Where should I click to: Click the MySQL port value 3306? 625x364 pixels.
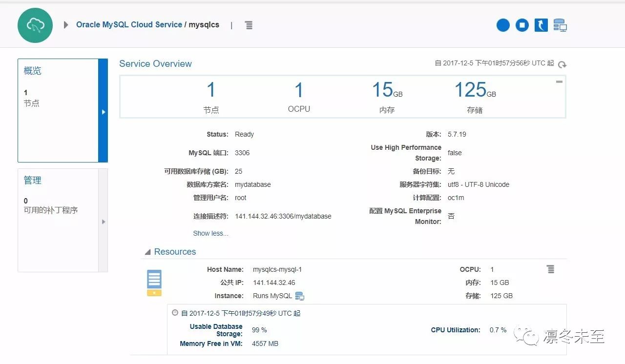click(x=242, y=153)
